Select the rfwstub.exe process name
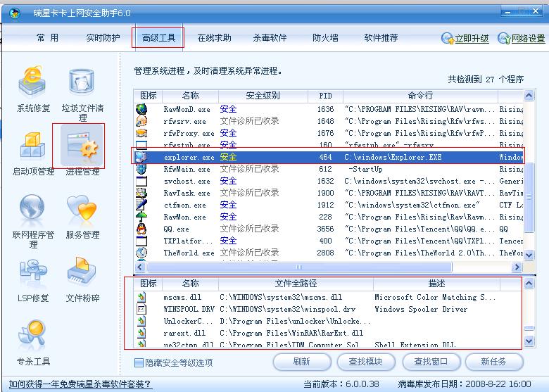The width and height of the screenshot is (549, 392). click(x=187, y=145)
